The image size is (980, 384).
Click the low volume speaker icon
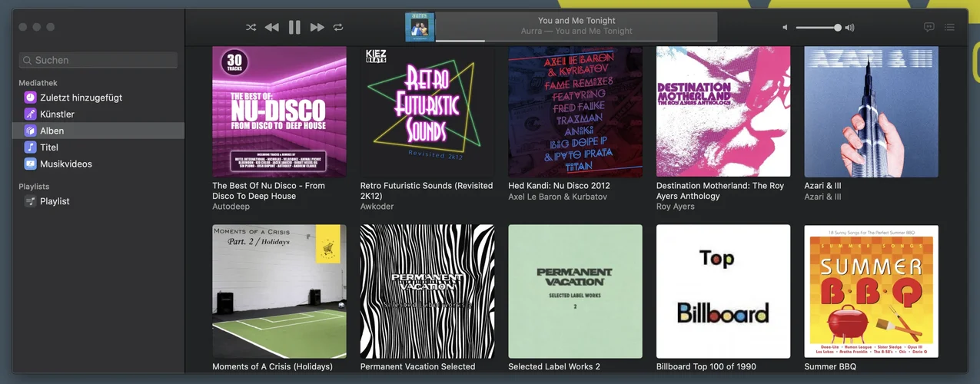tap(785, 28)
